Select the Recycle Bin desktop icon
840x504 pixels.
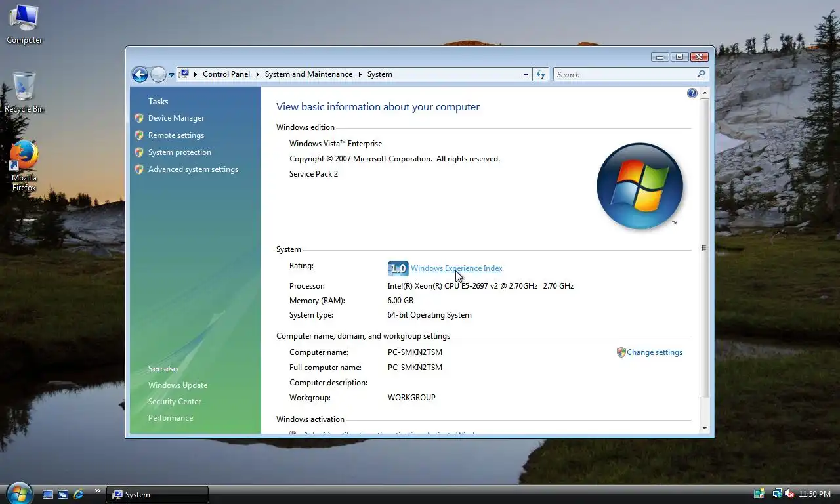pos(24,93)
